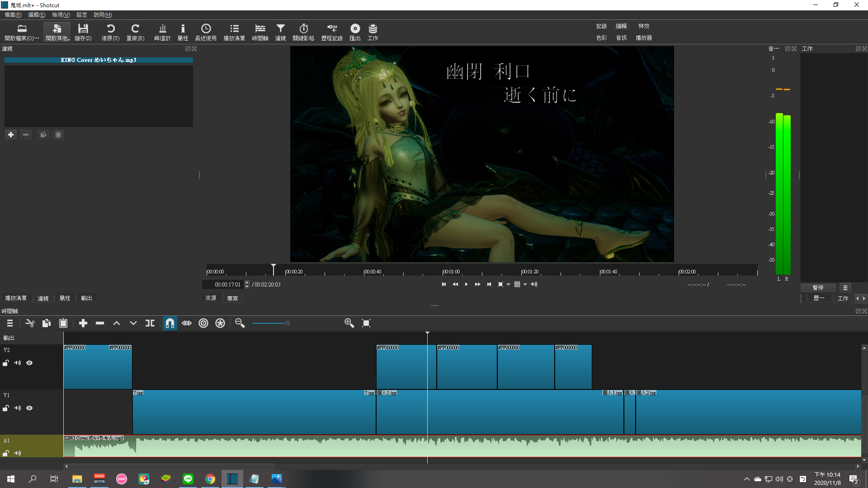
Task: Toggle timeline snapping magnet
Action: [170, 323]
